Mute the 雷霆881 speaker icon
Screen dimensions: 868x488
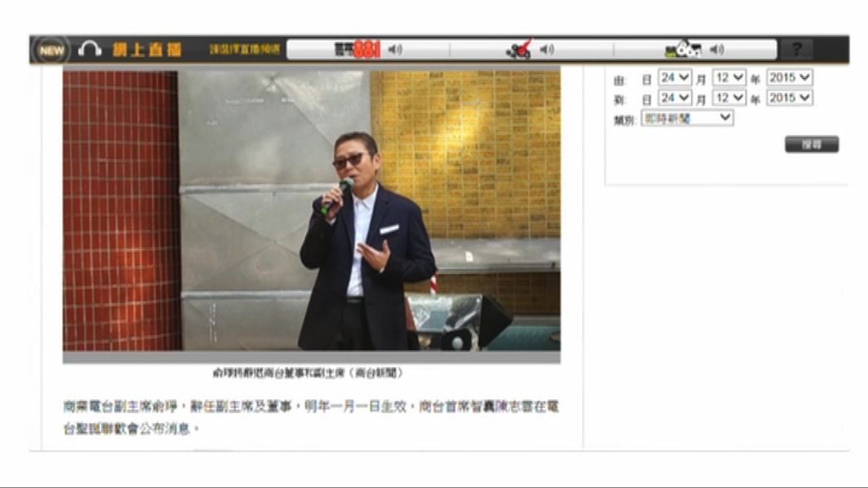point(393,48)
